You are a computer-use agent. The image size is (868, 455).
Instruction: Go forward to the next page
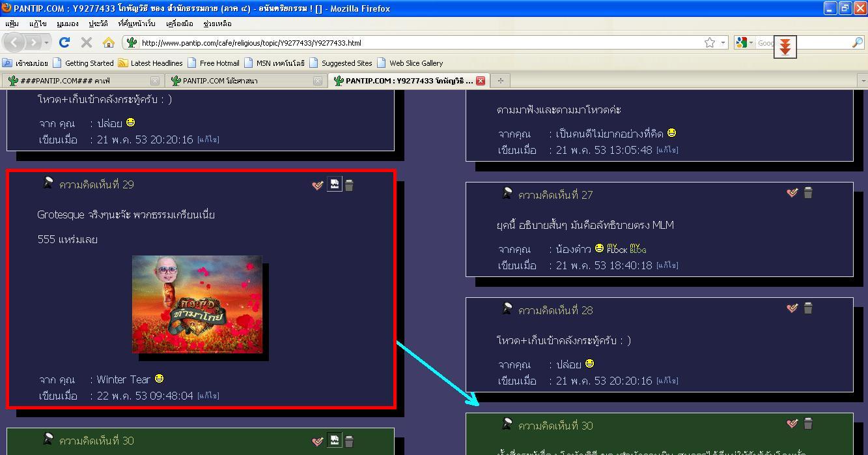tap(34, 42)
